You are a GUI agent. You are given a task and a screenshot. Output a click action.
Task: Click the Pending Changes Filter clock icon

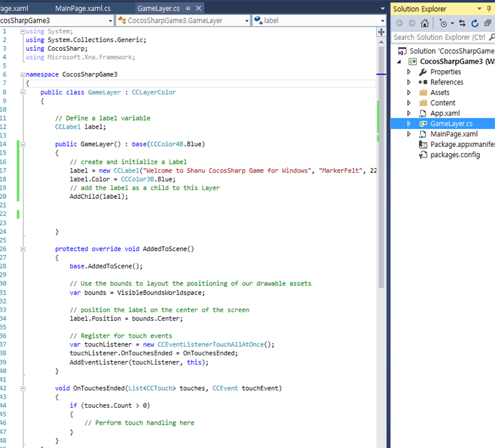(x=443, y=23)
